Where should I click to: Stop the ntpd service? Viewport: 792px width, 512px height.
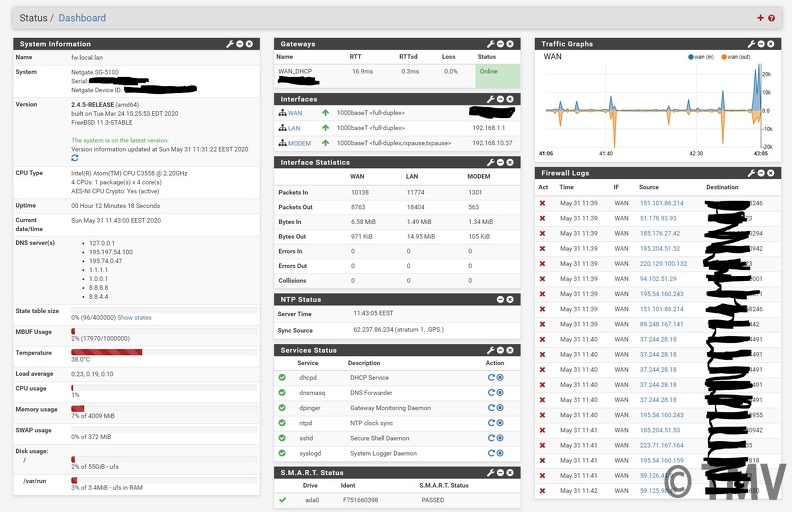click(x=500, y=423)
